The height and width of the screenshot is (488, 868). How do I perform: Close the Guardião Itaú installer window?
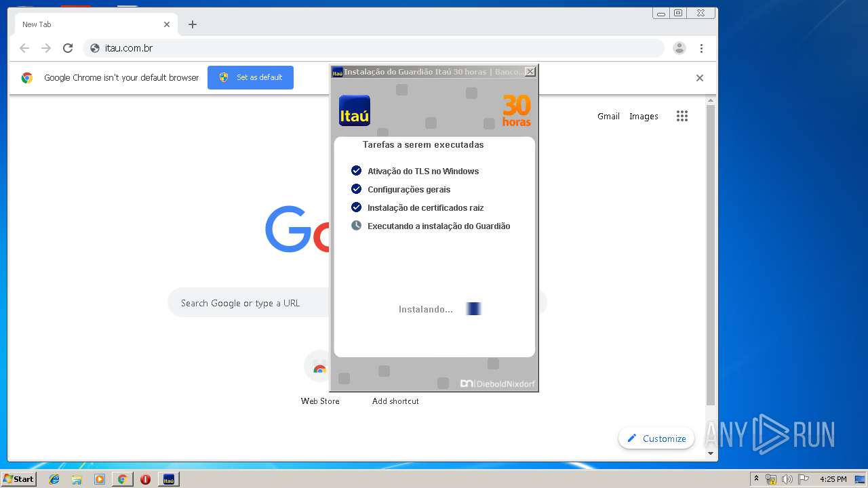(530, 72)
